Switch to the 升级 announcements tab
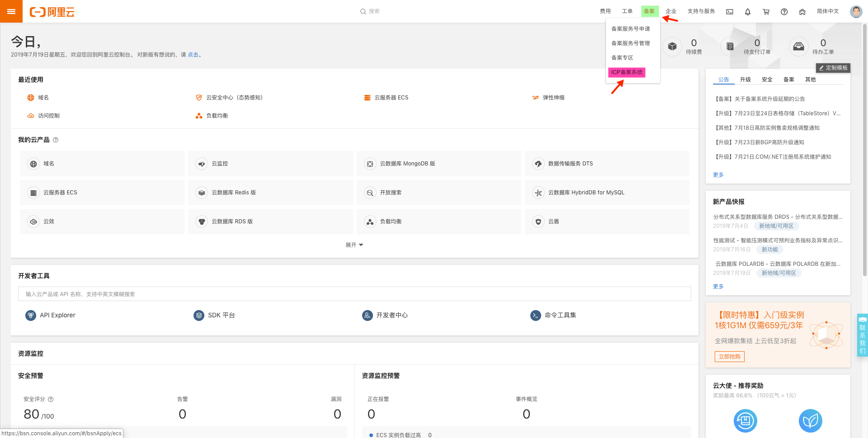This screenshot has width=868, height=438. pyautogui.click(x=745, y=80)
